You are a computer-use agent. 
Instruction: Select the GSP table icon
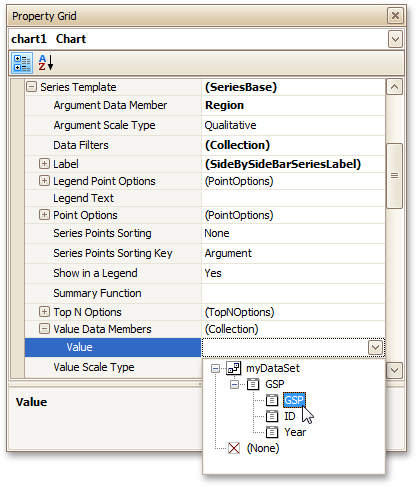[x=253, y=384]
